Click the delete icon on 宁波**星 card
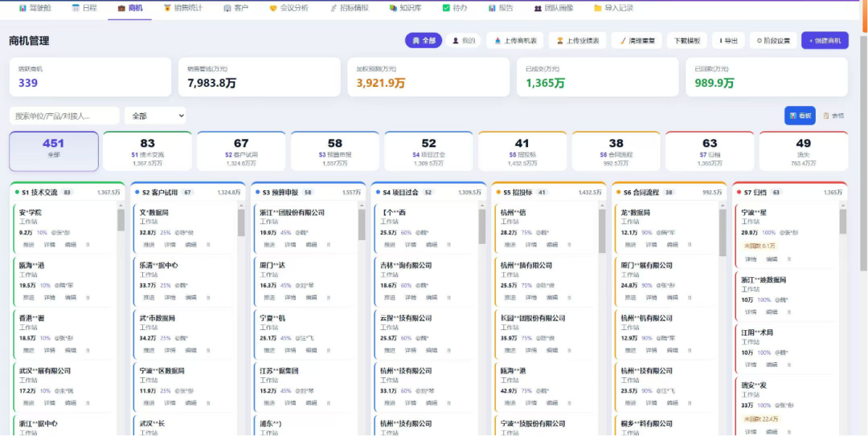 [x=790, y=259]
